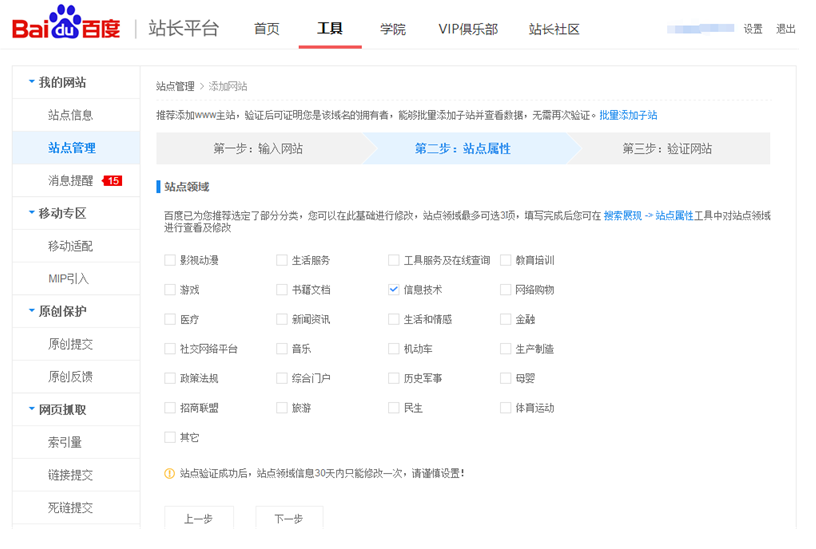Image resolution: width=816 pixels, height=549 pixels.
Task: Collapse the 网页抓取 sidebar group
Action: point(32,410)
